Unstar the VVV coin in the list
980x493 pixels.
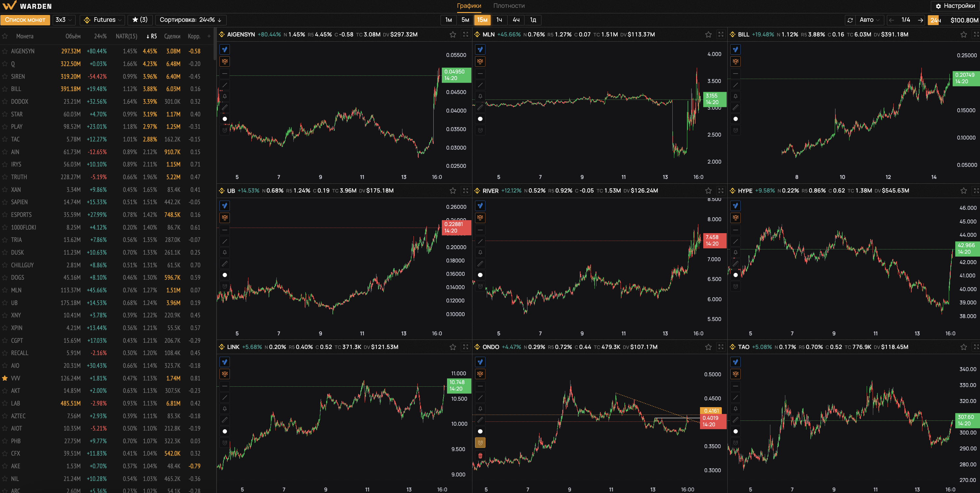pyautogui.click(x=5, y=378)
